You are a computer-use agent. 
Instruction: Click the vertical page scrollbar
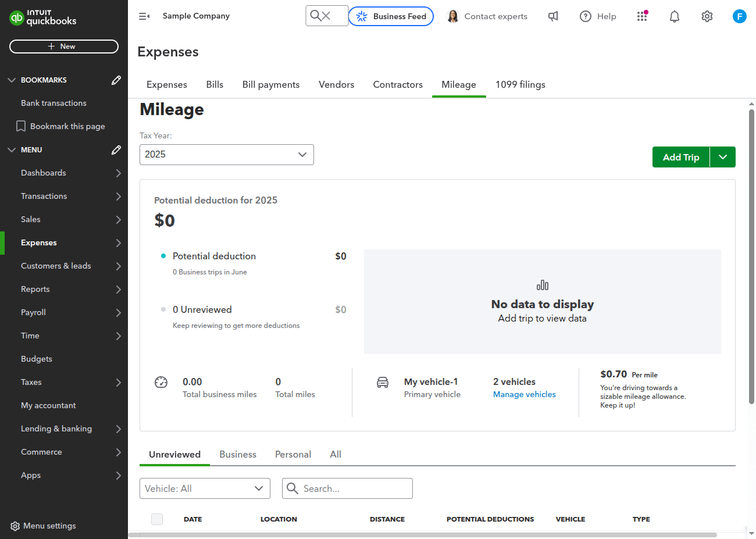pyautogui.click(x=751, y=256)
